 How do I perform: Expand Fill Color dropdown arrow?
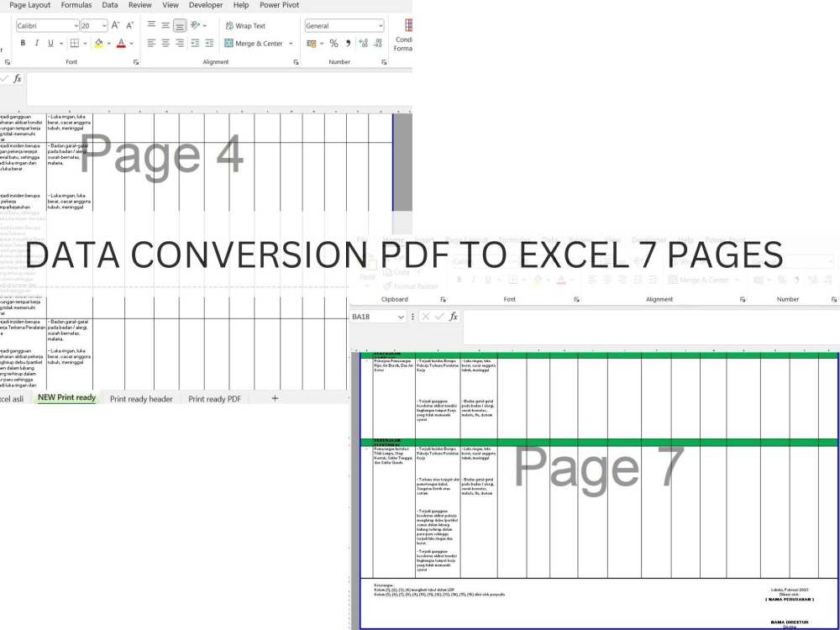click(x=108, y=44)
